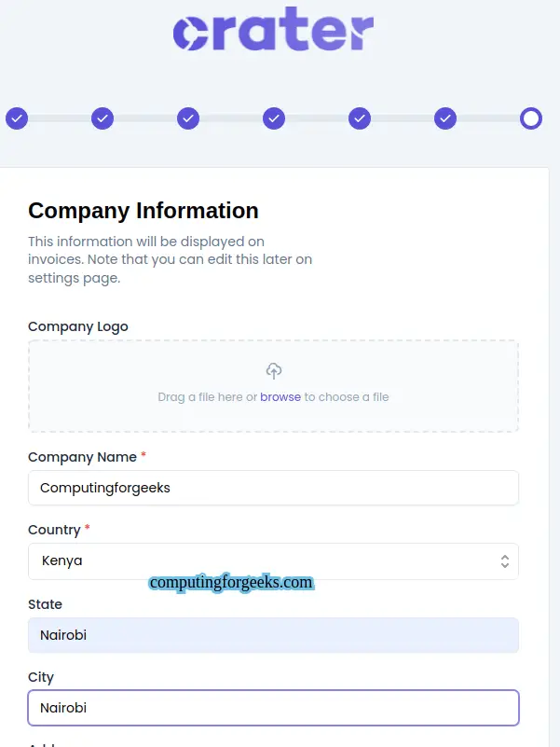The image size is (560, 747).
Task: Click the progress bar between last steps
Action: pyautogui.click(x=488, y=118)
